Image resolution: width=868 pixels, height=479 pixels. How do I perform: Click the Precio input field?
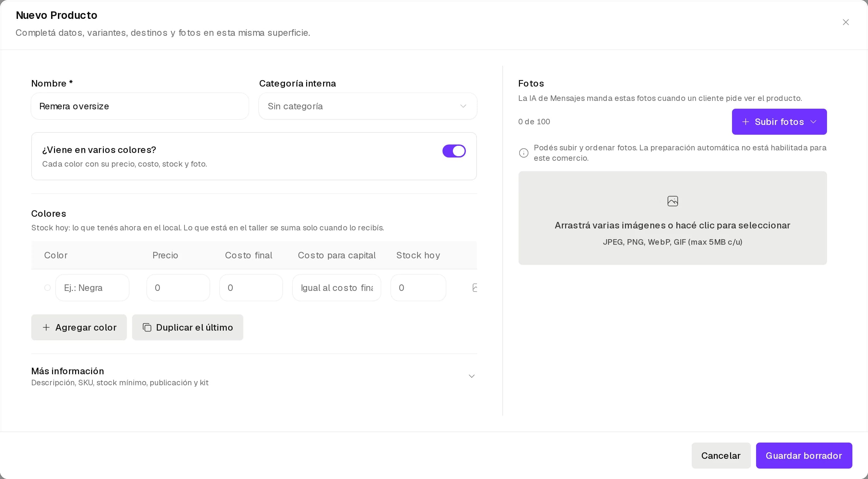178,288
